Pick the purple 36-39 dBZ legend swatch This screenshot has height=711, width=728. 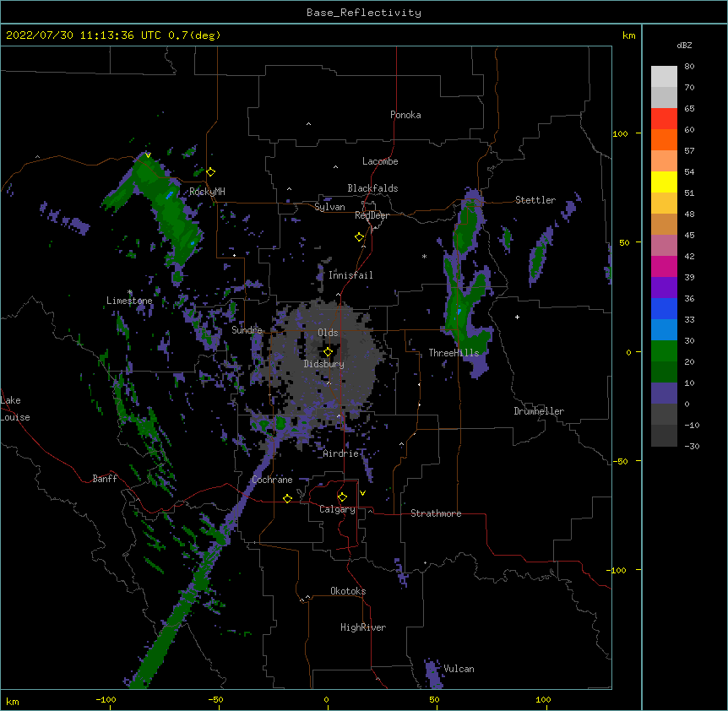[664, 287]
